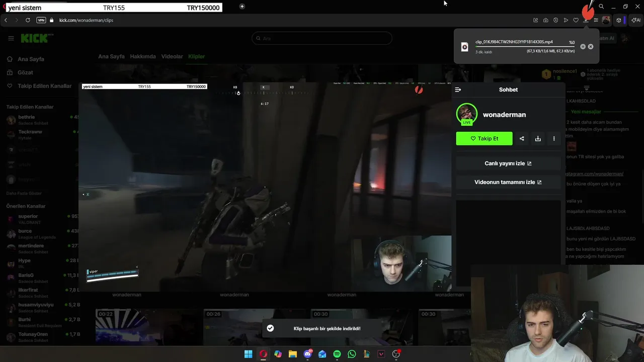
Task: Open the Kick hamburger menu
Action: point(11,38)
